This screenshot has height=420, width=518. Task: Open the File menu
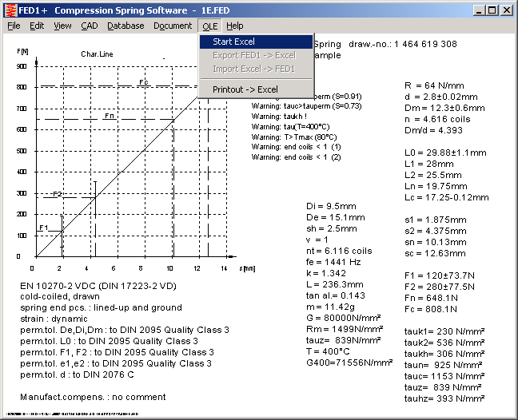[x=14, y=26]
